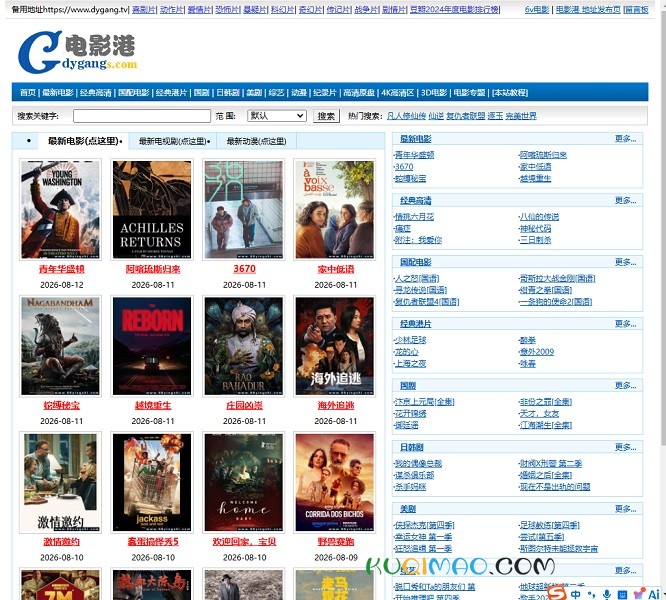The height and width of the screenshot is (600, 666).
Task: Click 更多... in 最新电影 sidebar section
Action: pos(625,139)
